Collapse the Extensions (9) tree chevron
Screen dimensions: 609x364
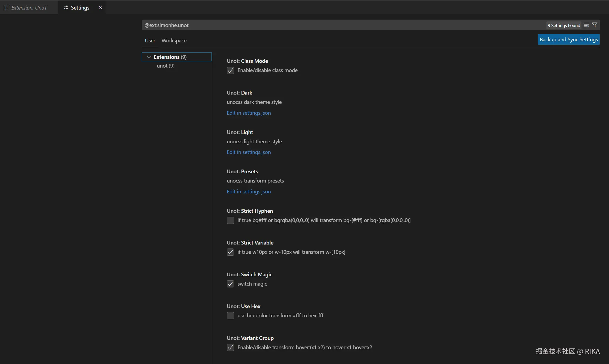point(149,57)
